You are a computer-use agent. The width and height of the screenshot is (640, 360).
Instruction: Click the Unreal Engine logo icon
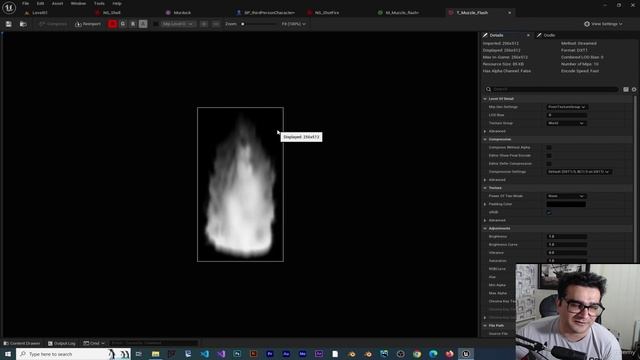pyautogui.click(x=9, y=8)
